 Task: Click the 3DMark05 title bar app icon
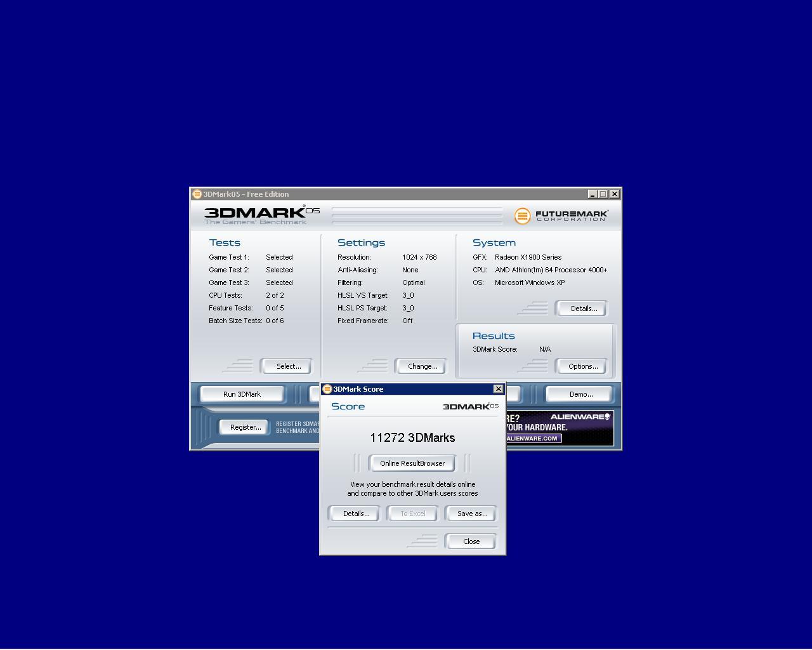pyautogui.click(x=197, y=194)
